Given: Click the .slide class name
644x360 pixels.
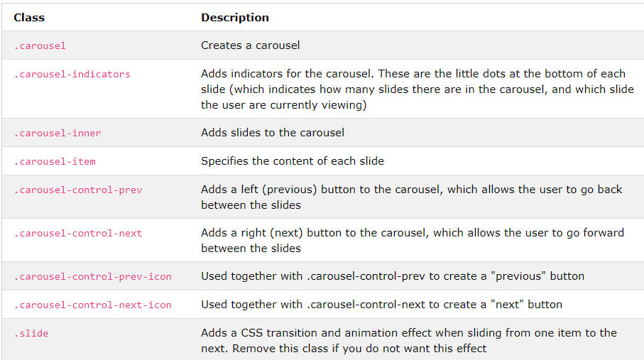Looking at the screenshot, I should (x=31, y=333).
